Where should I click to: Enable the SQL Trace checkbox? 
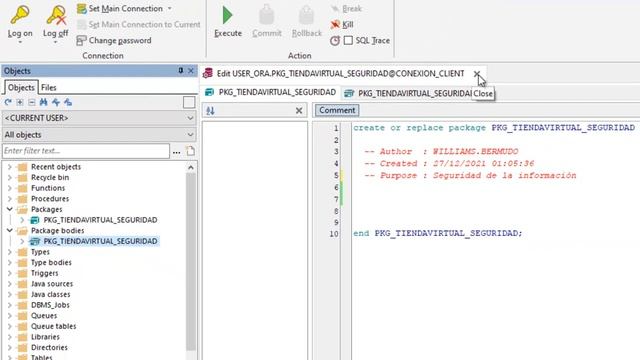[348, 40]
